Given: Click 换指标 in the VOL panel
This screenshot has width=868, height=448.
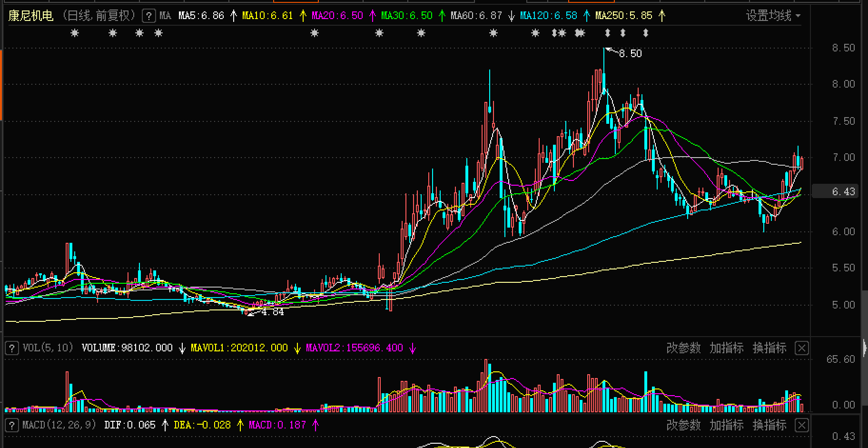Looking at the screenshot, I should click(x=769, y=348).
